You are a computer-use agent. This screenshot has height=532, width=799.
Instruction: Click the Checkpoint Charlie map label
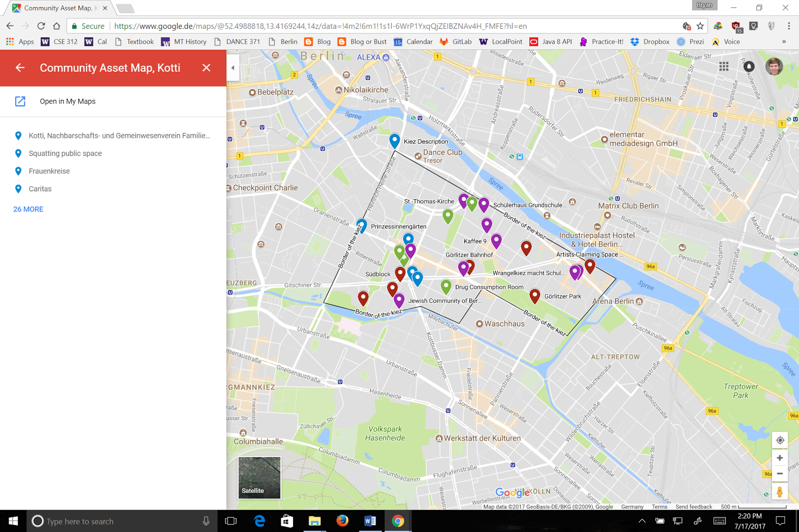(265, 188)
